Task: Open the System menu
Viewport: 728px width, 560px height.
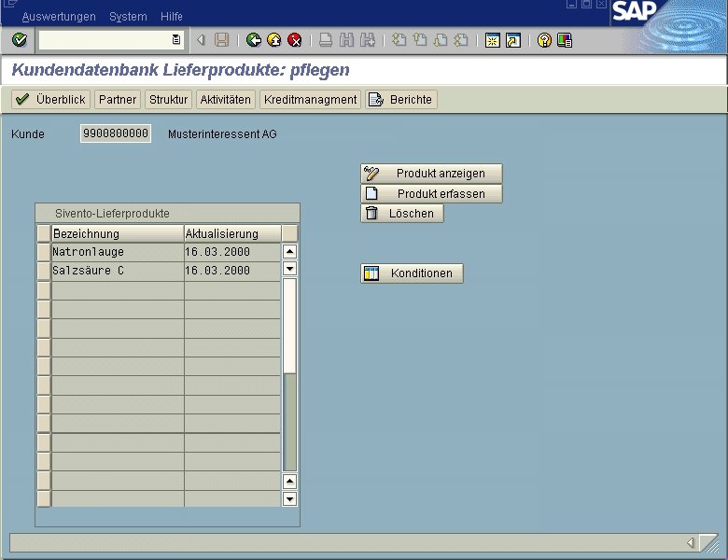Action: (x=128, y=17)
